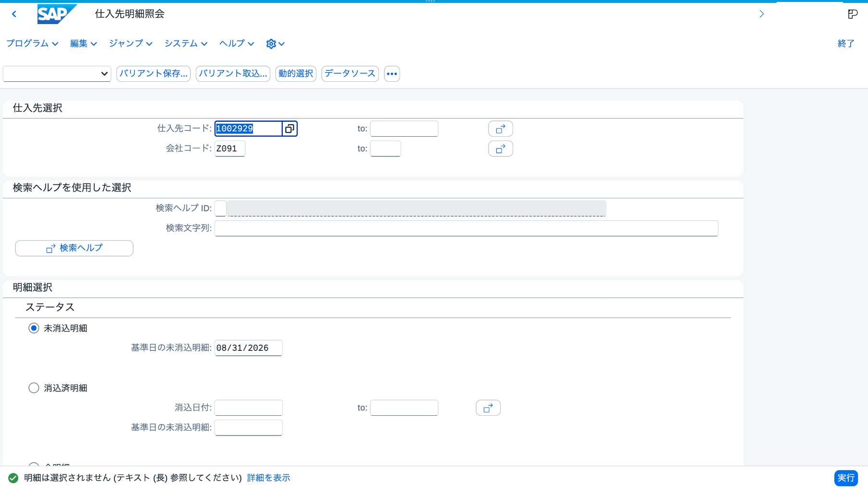The height and width of the screenshot is (488, 868).
Task: Click the 終了 exit link
Action: click(846, 44)
